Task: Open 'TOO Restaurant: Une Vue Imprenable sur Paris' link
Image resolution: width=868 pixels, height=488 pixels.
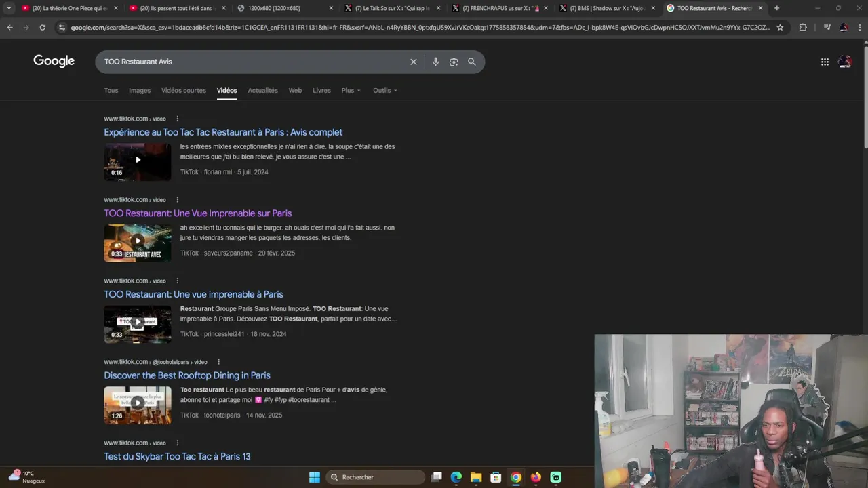Action: 198,213
